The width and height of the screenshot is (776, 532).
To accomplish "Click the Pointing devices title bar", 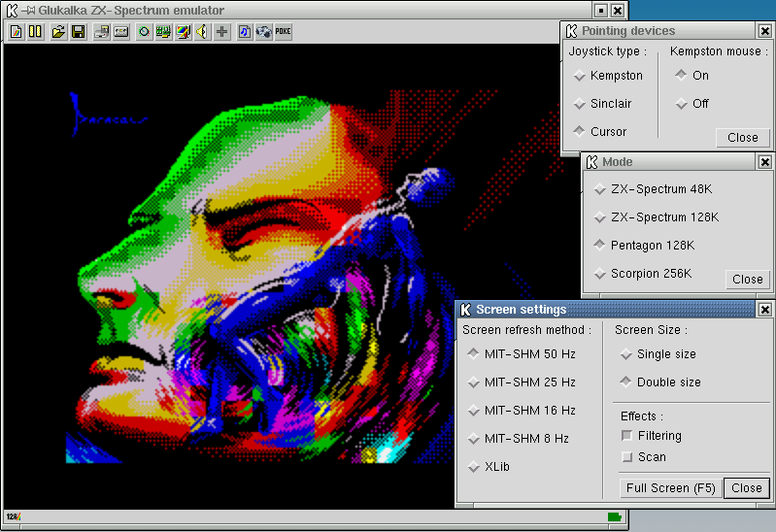I will [x=659, y=31].
